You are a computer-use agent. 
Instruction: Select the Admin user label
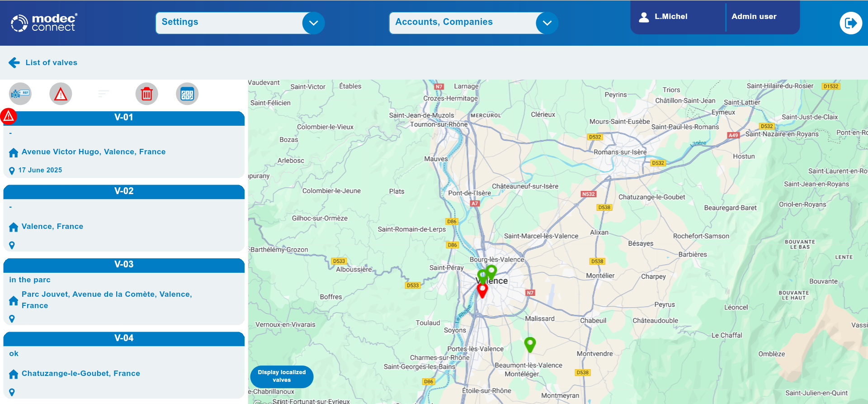(x=754, y=17)
